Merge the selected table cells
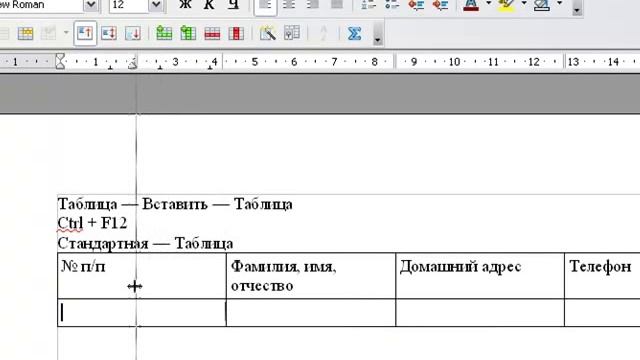Screen dimensions: 640x360 click(x=25, y=33)
